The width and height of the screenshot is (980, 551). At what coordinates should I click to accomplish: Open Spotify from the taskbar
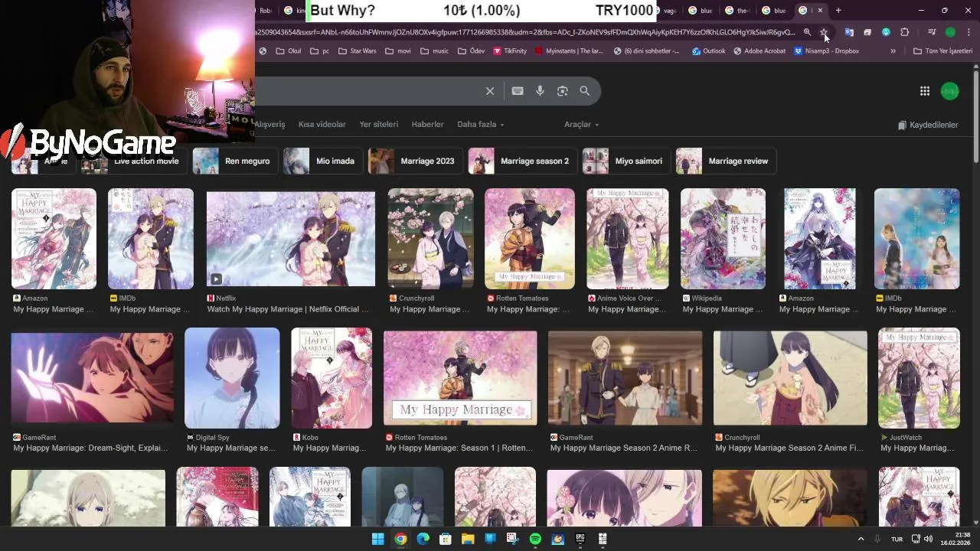(535, 539)
